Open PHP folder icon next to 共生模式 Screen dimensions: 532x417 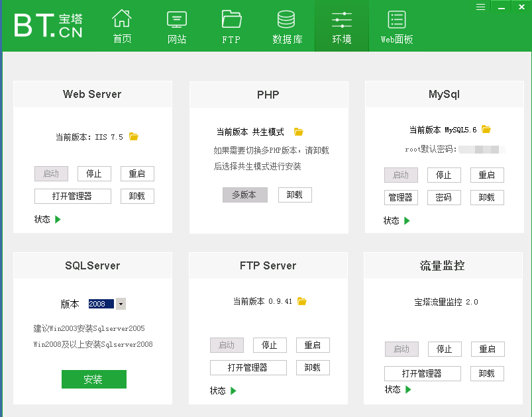pyautogui.click(x=299, y=132)
